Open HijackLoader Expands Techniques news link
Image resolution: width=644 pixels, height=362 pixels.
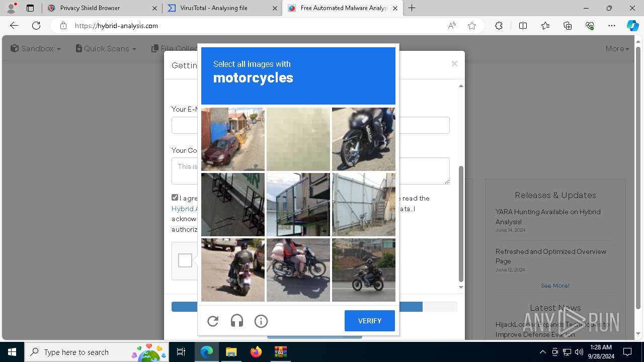(x=552, y=329)
